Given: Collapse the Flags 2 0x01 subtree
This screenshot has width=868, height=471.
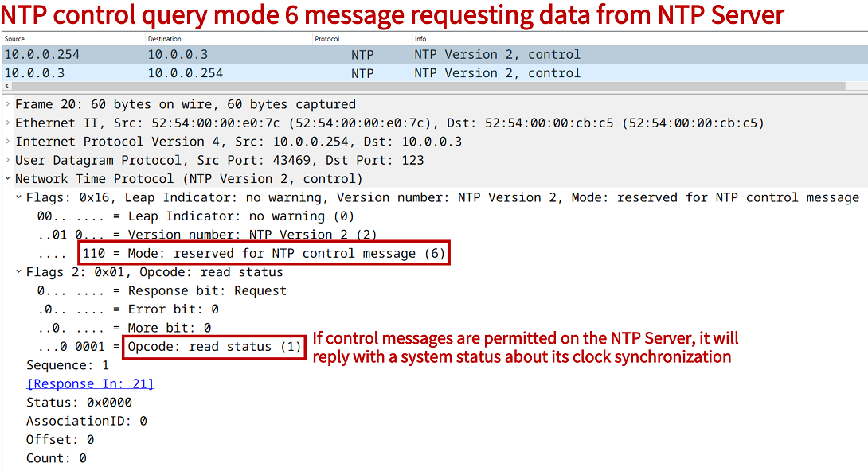Looking at the screenshot, I should [x=19, y=272].
